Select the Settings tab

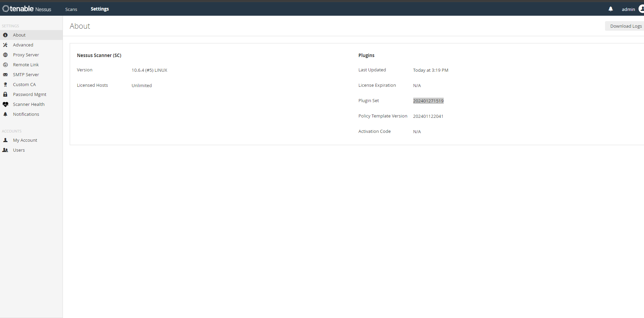pos(100,9)
